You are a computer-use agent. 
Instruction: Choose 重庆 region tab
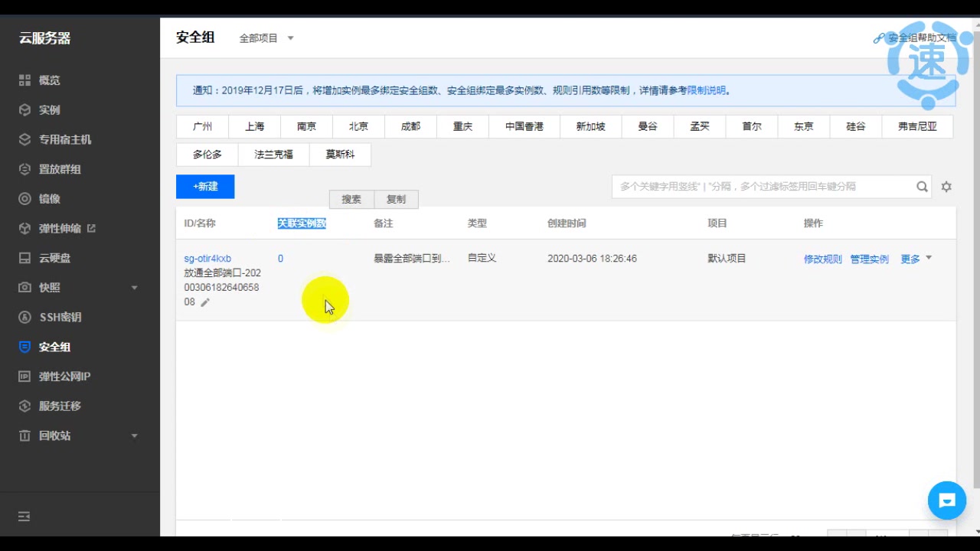pyautogui.click(x=462, y=127)
